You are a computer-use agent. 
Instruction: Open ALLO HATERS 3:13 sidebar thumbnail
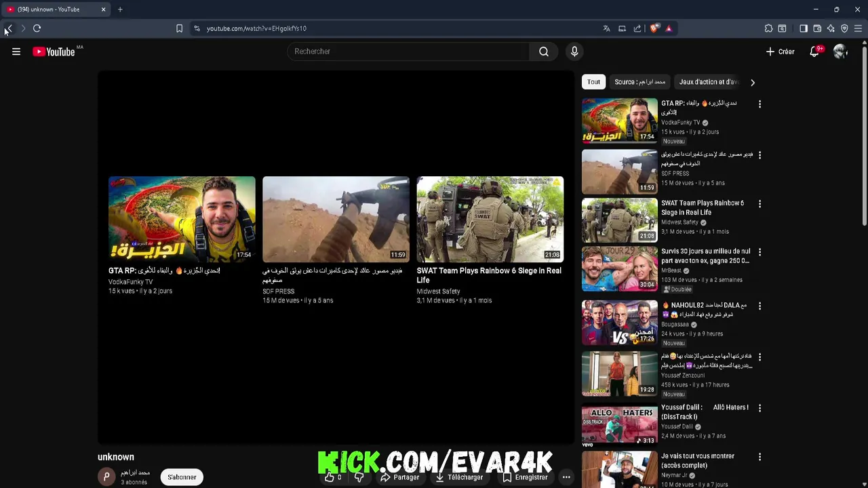coord(620,425)
